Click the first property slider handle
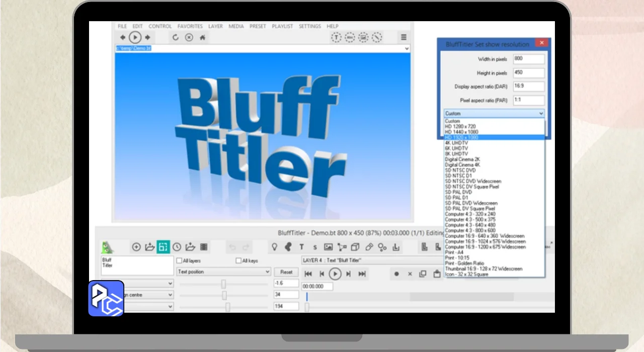This screenshot has height=352, width=644. point(223,284)
